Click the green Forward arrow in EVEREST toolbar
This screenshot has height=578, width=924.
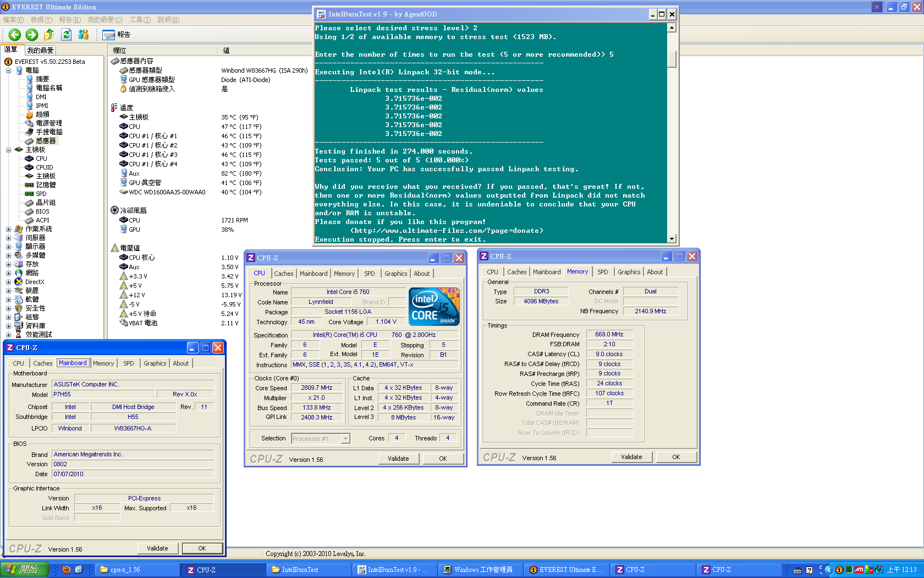32,35
